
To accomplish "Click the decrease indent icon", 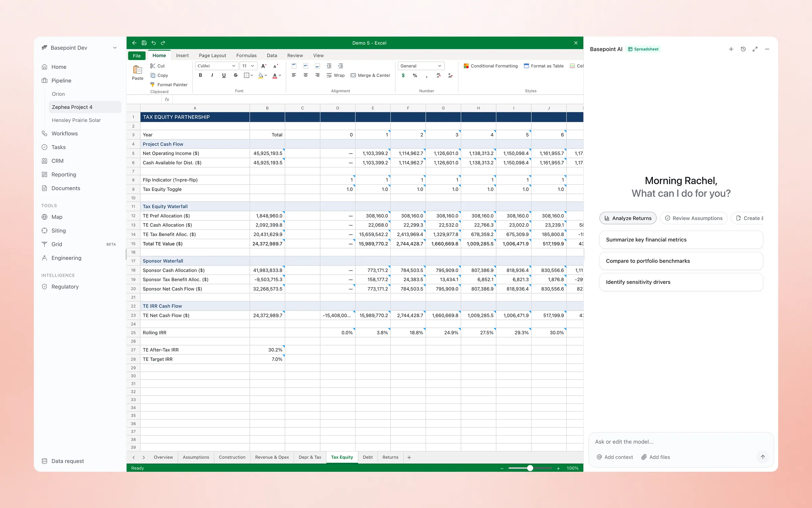I will tap(329, 66).
